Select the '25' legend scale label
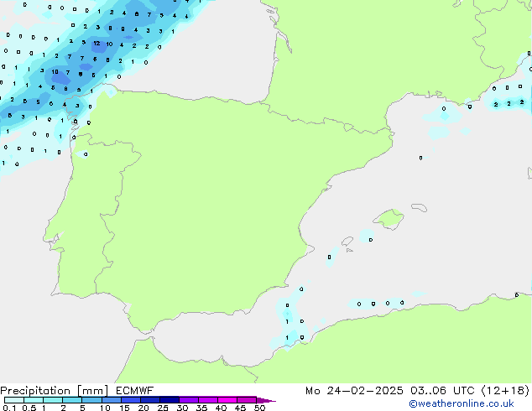Screen dimensions: 532x411 [163, 408]
